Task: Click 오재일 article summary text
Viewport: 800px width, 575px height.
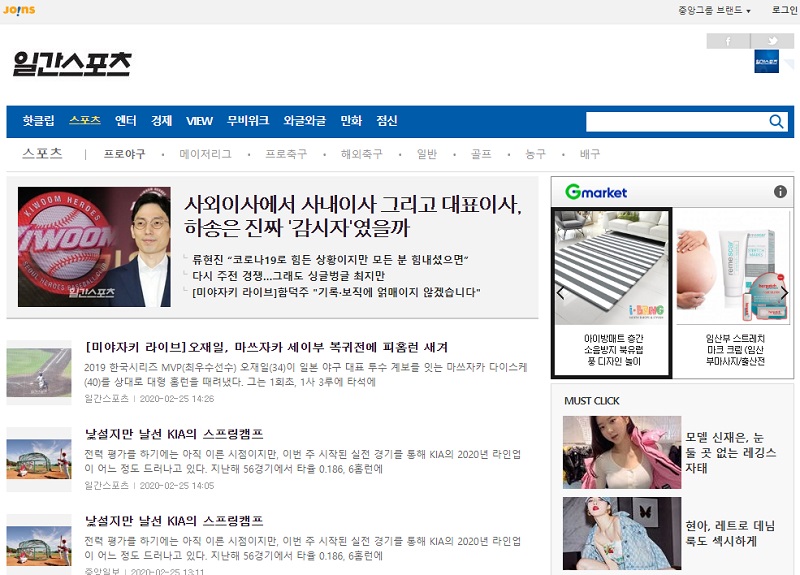Action: click(x=306, y=374)
